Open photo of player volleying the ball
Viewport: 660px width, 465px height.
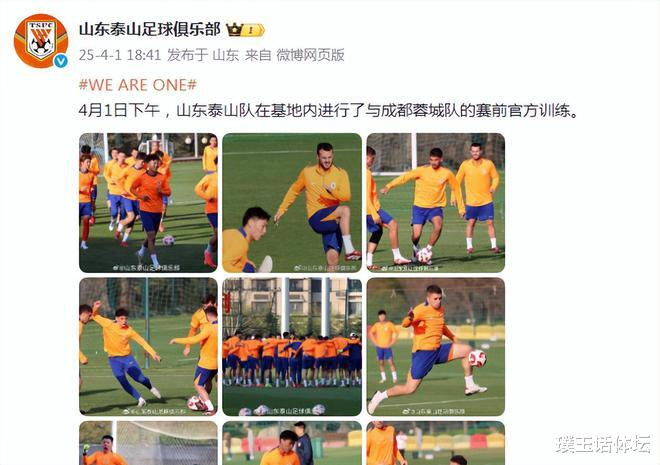[436, 346]
